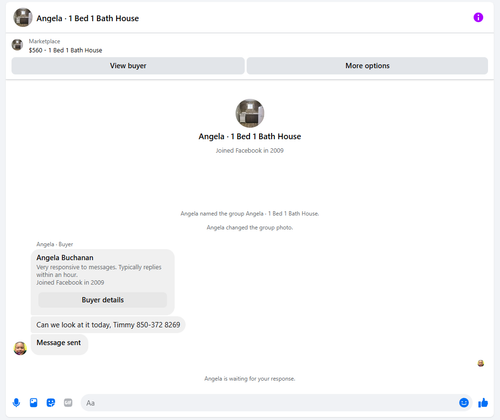
Task: Click Angela named the group notice
Action: pos(250,214)
